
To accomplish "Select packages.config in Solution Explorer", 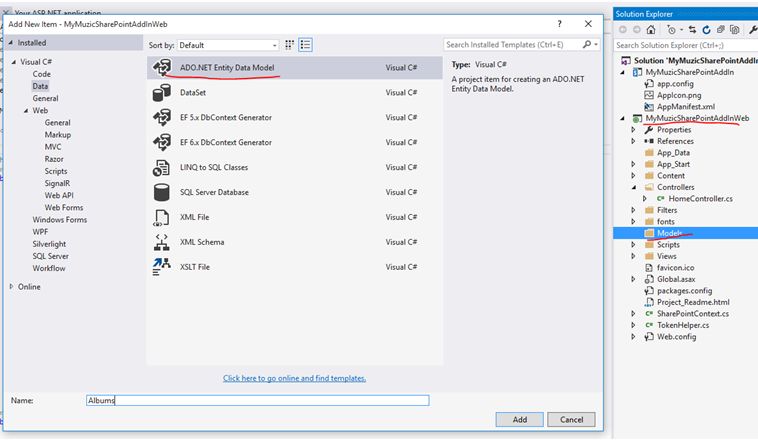I will point(685,291).
